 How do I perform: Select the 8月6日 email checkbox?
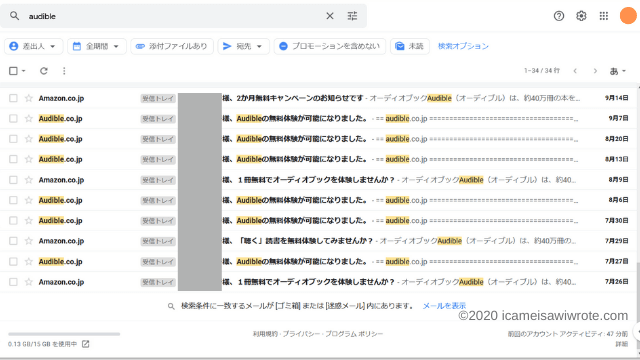tap(13, 200)
